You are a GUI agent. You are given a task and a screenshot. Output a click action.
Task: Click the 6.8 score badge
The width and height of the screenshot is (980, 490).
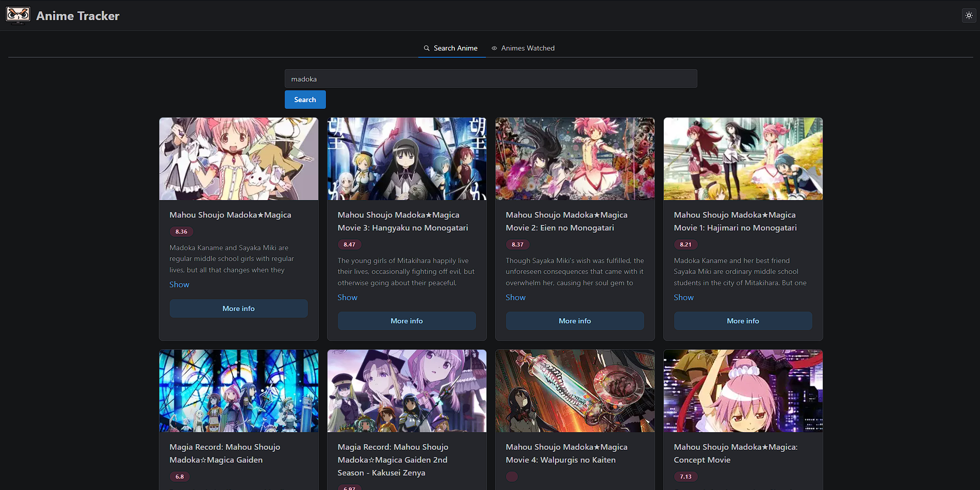point(179,477)
